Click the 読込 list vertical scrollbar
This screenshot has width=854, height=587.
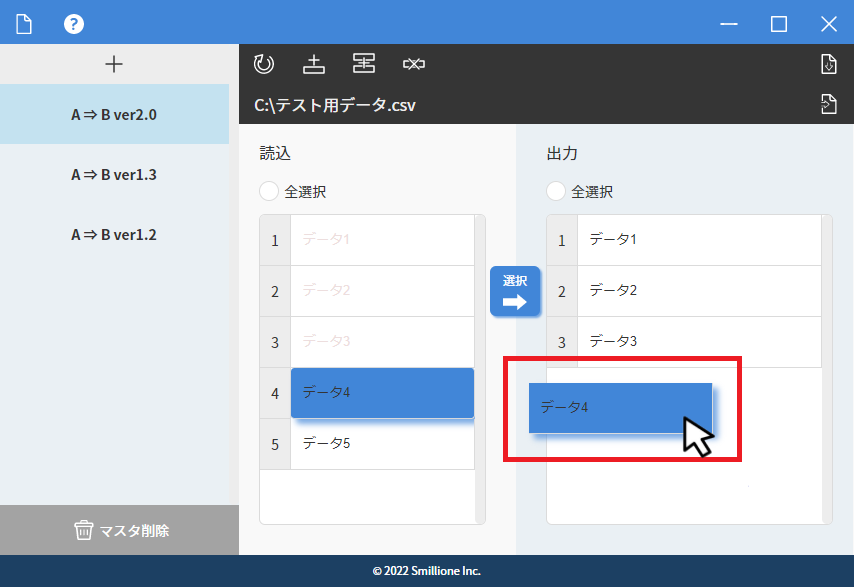point(480,368)
